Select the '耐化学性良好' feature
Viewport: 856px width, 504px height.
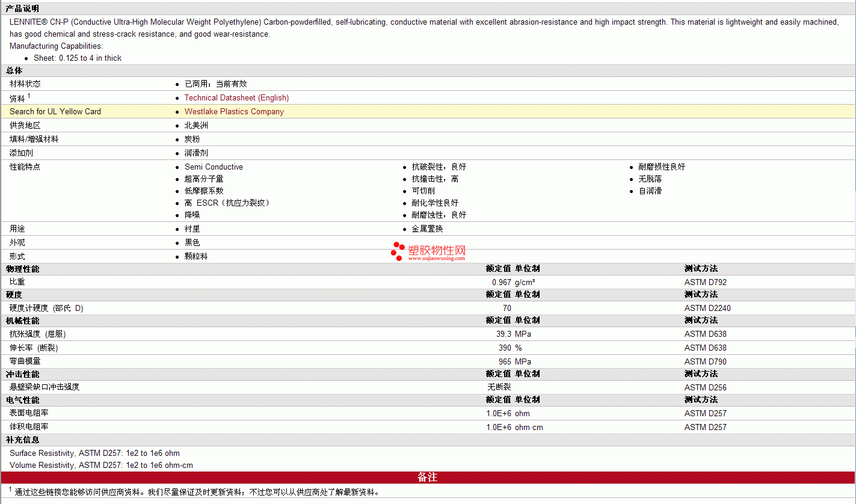tap(435, 203)
